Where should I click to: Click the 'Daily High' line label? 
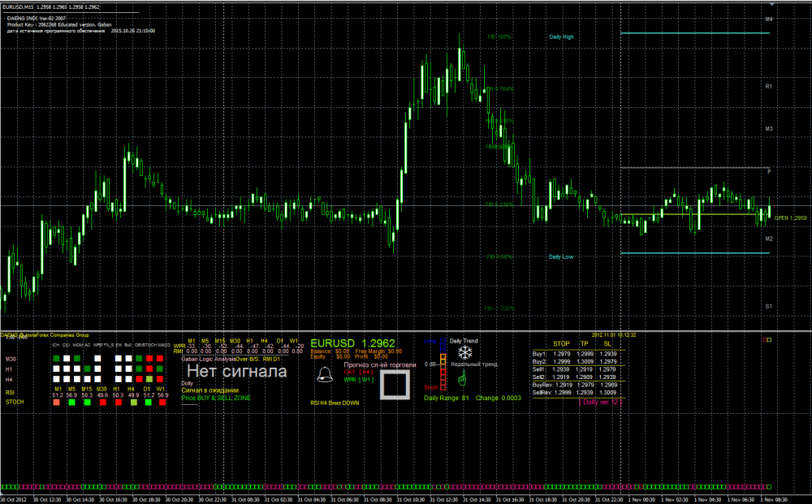[561, 37]
